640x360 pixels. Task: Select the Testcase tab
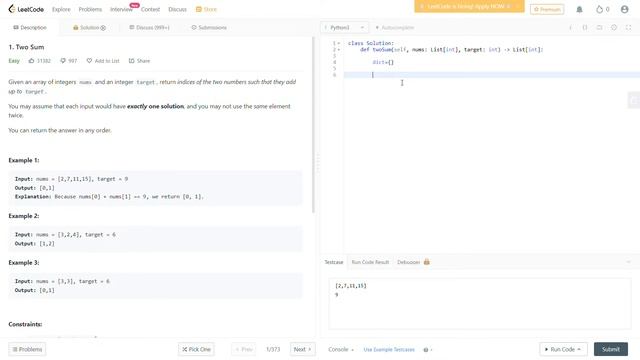click(x=333, y=262)
